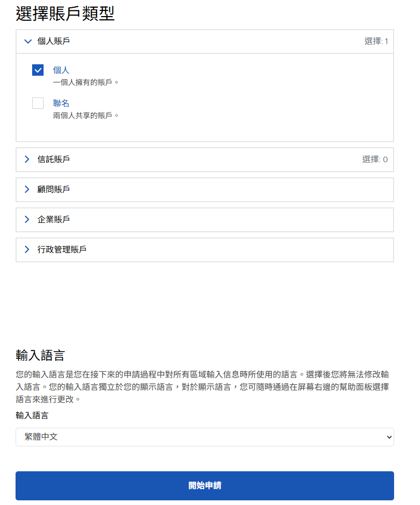Click the 個人賬戶 section header title
This screenshot has height=505, width=420.
click(x=53, y=41)
